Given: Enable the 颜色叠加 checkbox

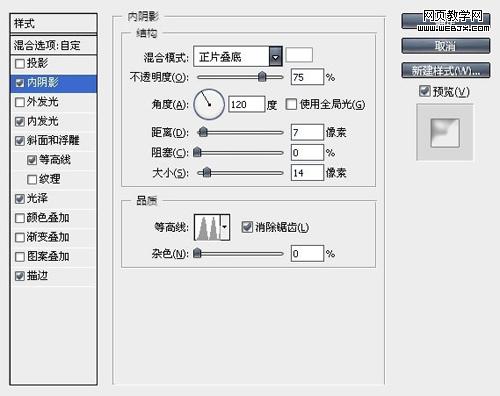Looking at the screenshot, I should (20, 218).
